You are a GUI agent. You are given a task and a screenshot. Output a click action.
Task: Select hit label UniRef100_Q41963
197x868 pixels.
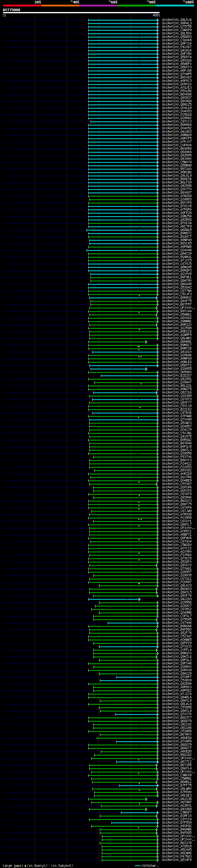176,131
